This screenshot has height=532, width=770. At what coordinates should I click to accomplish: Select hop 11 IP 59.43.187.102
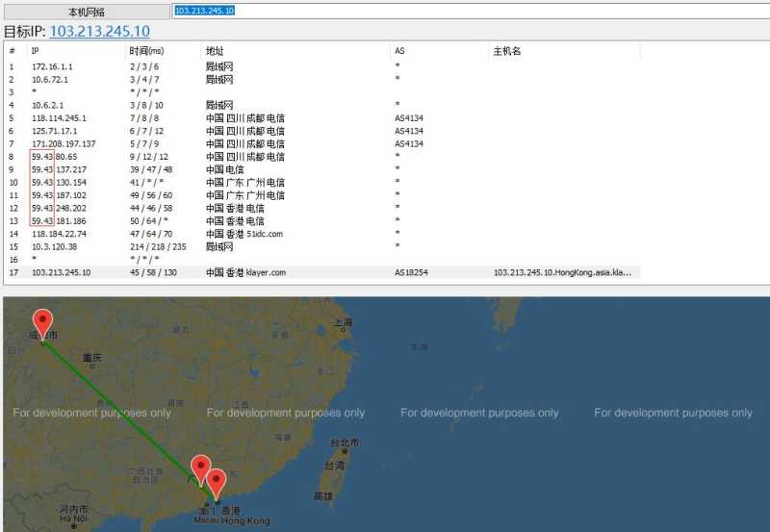click(x=59, y=195)
